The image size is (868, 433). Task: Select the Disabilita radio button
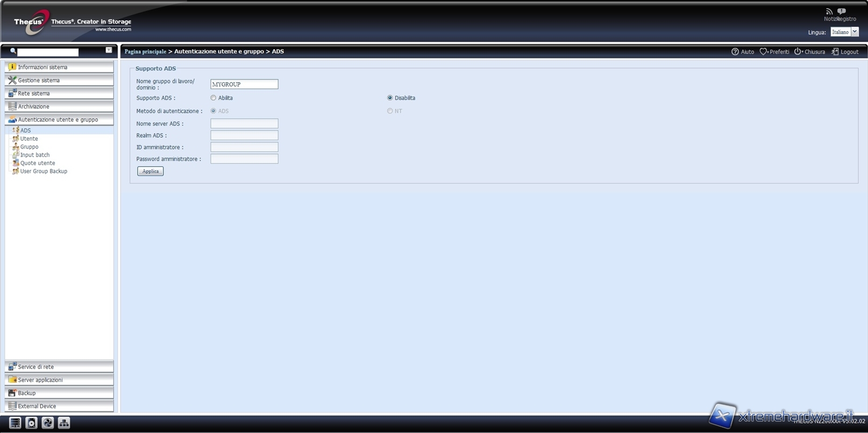pyautogui.click(x=390, y=98)
